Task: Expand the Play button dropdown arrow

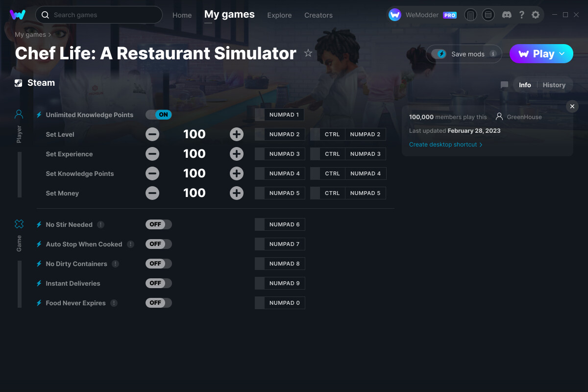Action: [562, 54]
